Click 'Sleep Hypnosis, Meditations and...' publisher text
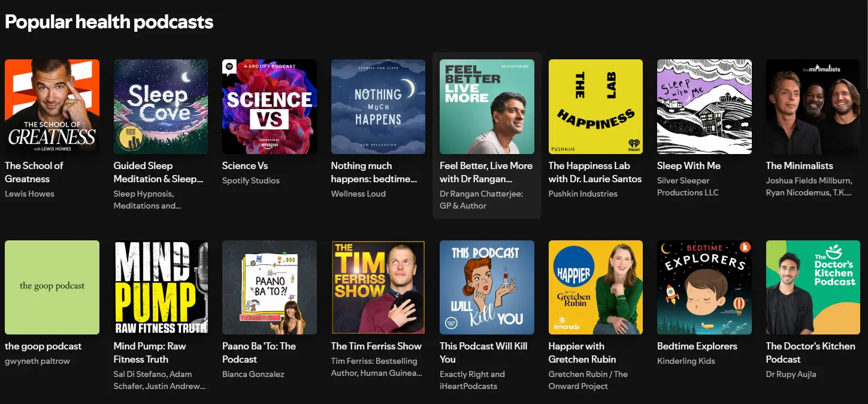 [147, 200]
